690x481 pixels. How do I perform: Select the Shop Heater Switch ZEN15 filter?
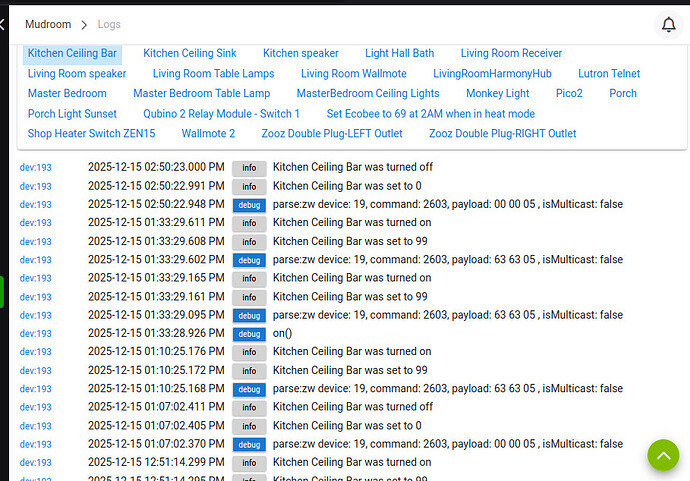click(91, 133)
